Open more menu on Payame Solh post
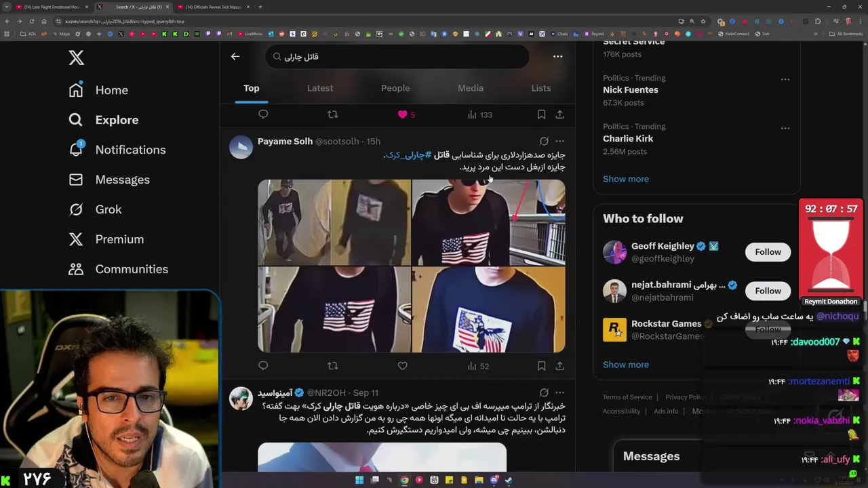Viewport: 868px width, 488px height. 559,142
